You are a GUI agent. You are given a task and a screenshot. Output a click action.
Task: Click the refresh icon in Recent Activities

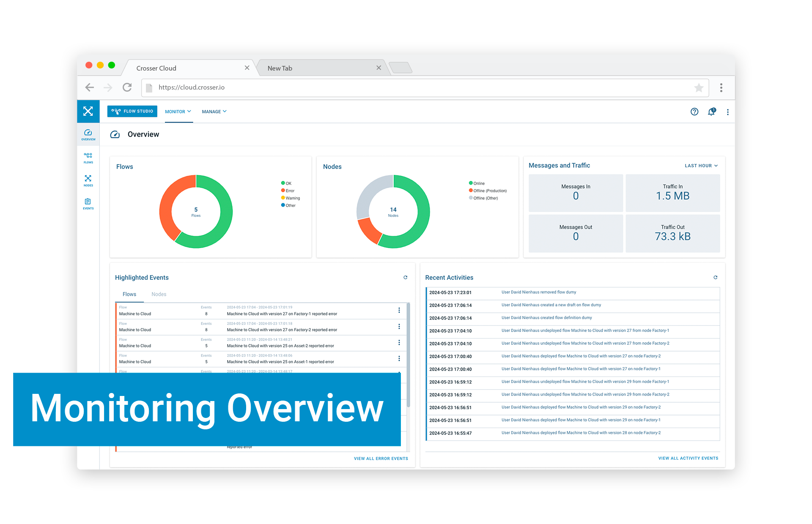(714, 277)
